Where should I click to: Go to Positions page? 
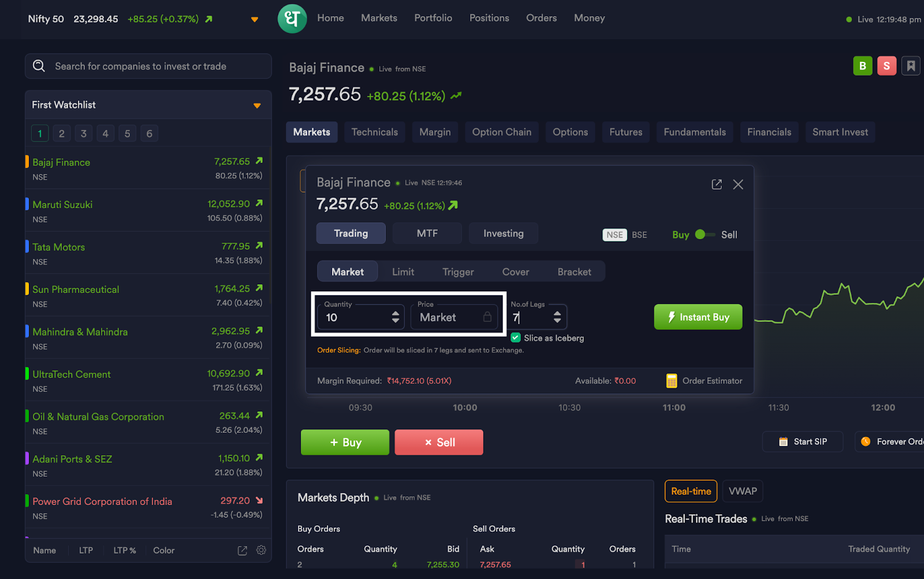click(489, 18)
